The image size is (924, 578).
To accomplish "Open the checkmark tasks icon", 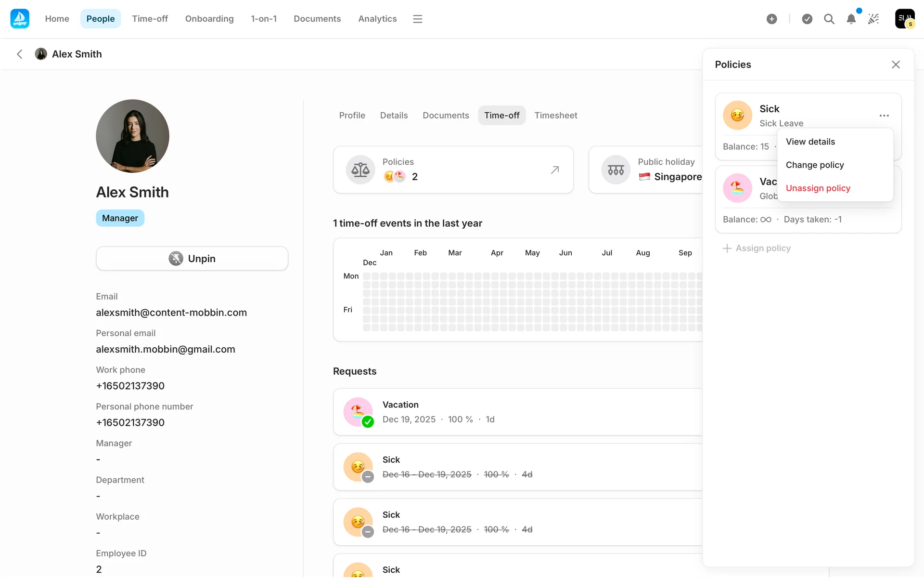I will 807,19.
